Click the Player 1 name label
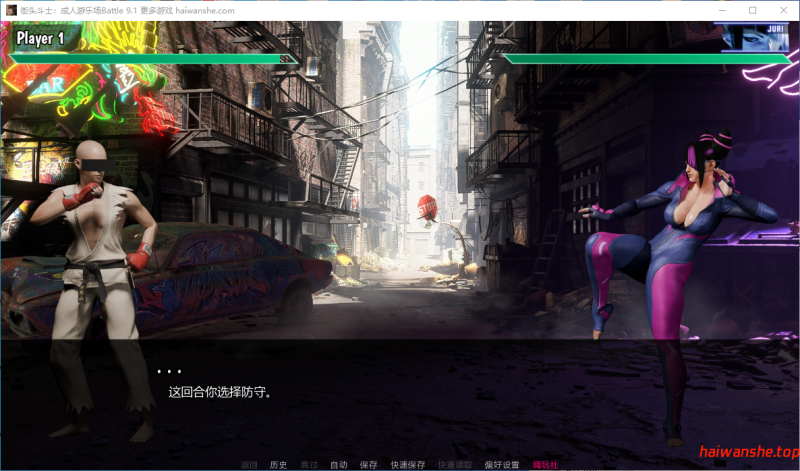Image resolution: width=800 pixels, height=471 pixels. click(40, 38)
